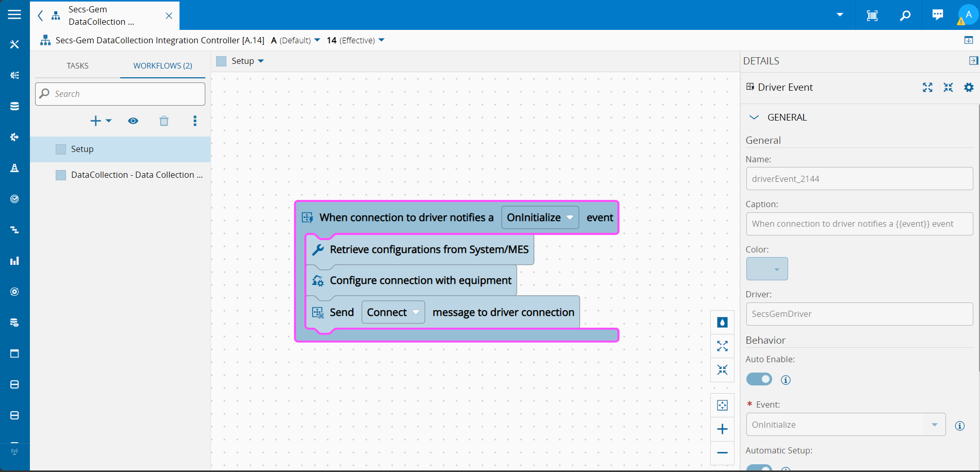Expand all tasks on canvas toolbar
This screenshot has height=472, width=980.
723,346
